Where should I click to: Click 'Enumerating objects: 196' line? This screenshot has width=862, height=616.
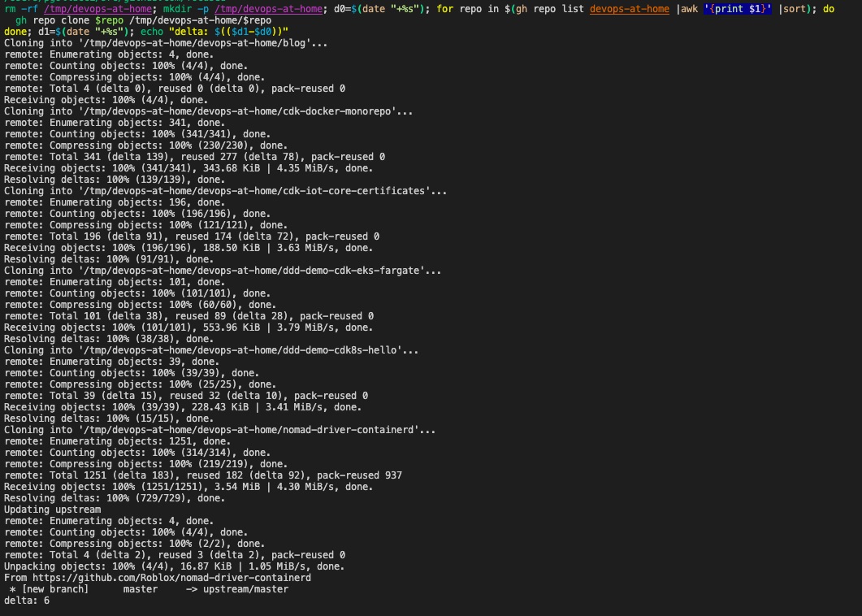115,202
